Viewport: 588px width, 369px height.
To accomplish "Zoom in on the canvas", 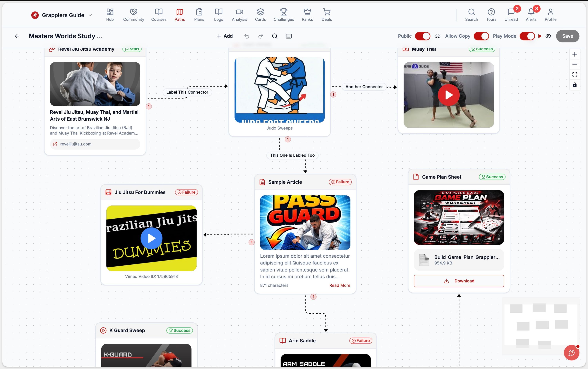I will coord(574,54).
